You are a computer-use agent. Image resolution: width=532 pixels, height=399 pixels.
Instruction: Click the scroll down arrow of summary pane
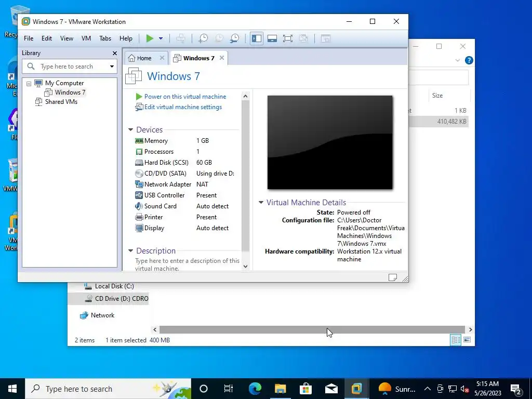[x=246, y=267]
